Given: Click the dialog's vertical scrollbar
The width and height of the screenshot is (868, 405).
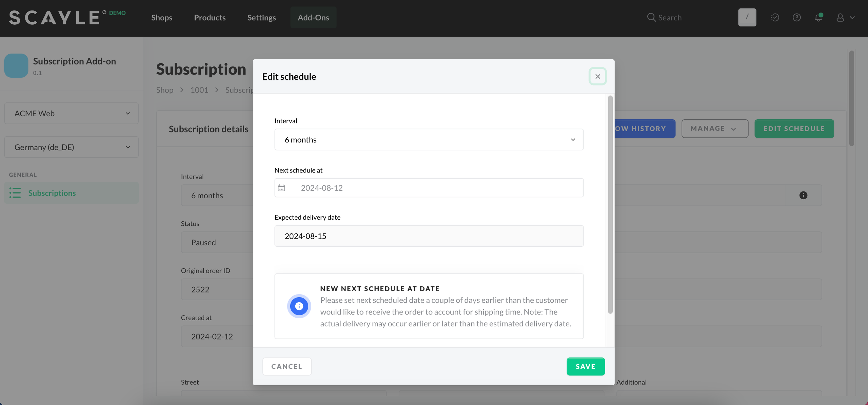Looking at the screenshot, I should [610, 205].
